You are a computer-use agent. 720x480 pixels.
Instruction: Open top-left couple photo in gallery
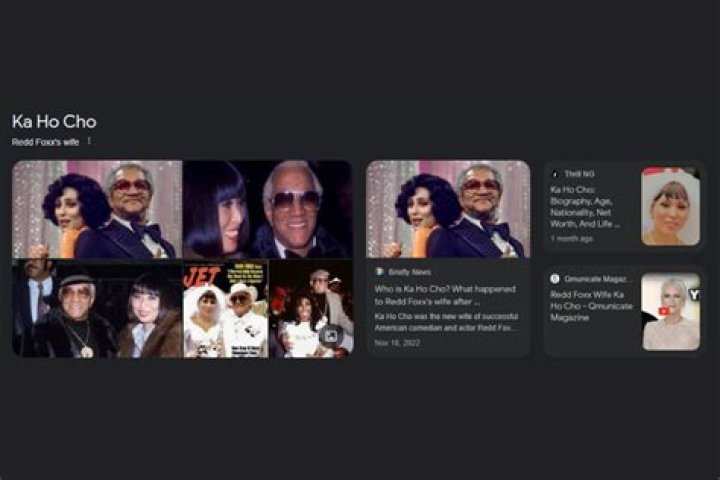(97, 209)
